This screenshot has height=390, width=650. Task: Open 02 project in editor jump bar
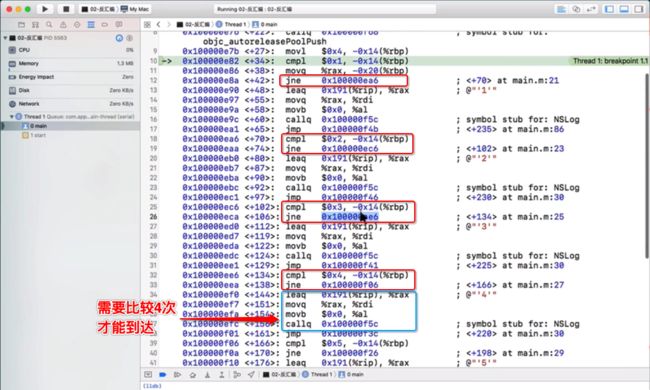(x=194, y=24)
